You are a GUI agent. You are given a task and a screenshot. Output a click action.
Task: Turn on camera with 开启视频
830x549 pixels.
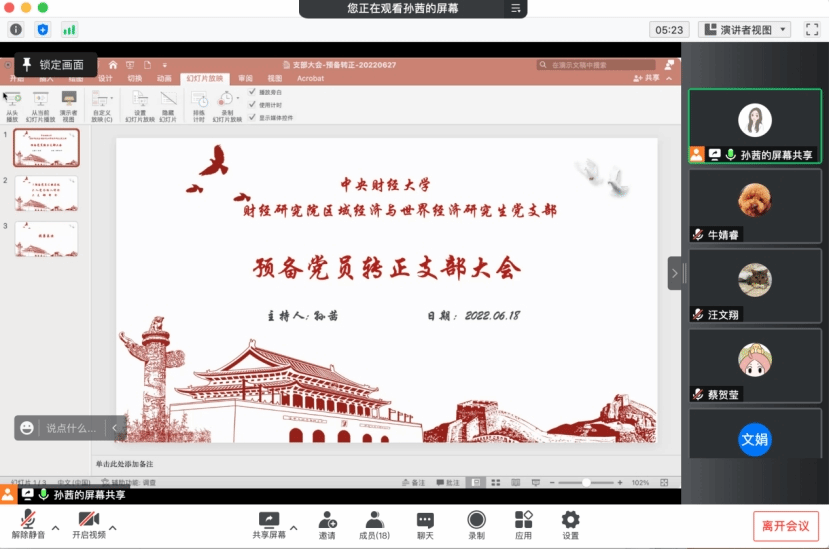pos(88,520)
